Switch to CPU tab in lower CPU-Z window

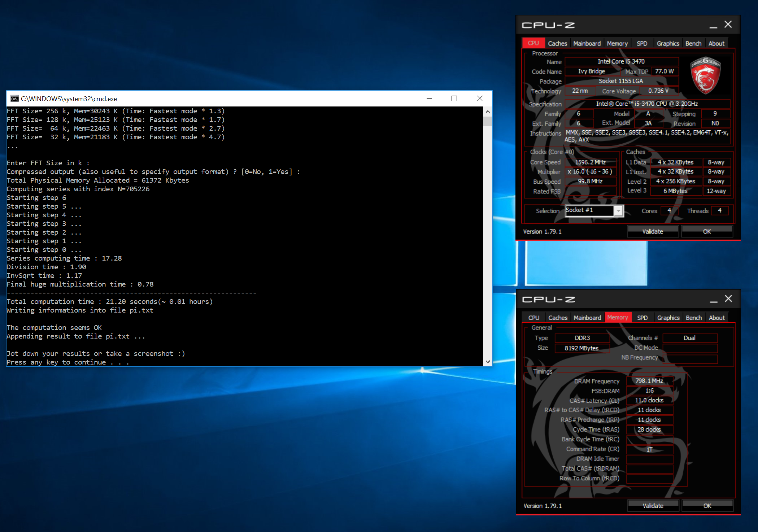point(534,318)
